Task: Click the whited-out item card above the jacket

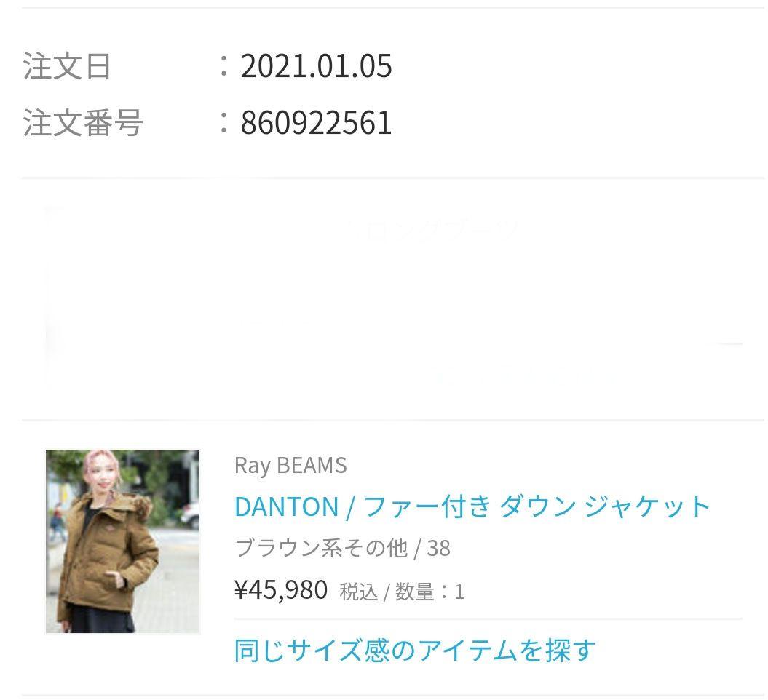Action: (x=395, y=298)
